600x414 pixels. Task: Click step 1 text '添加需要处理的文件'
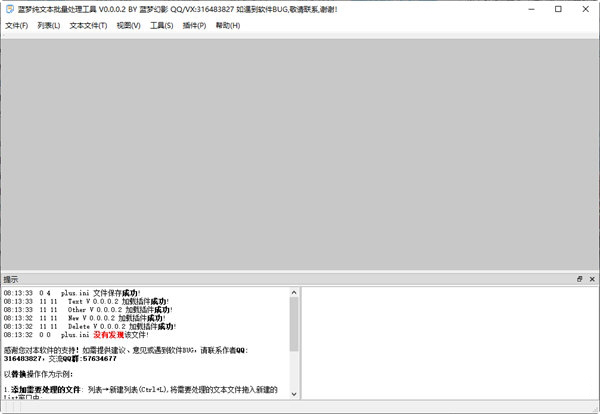(x=45, y=390)
